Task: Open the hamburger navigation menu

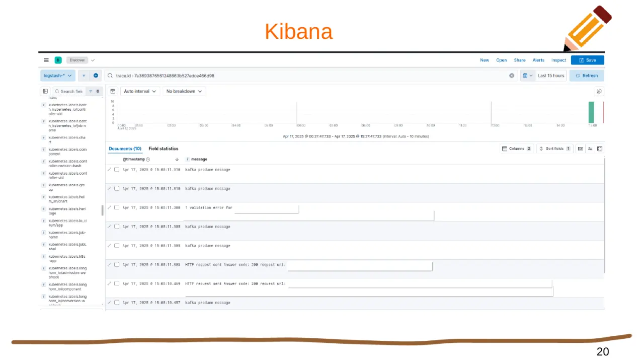Action: pos(46,60)
